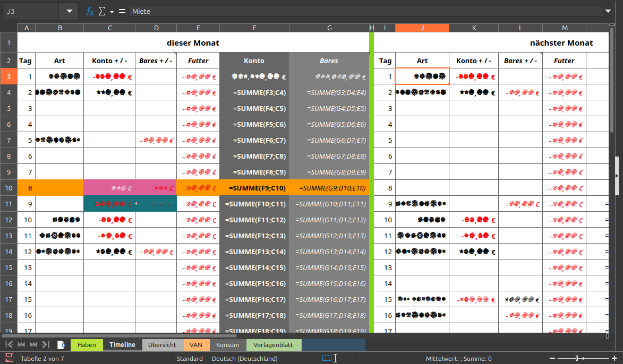This screenshot has width=623, height=364.
Task: Click cell with =SUMME(G16;D17;E17)
Action: point(329,299)
